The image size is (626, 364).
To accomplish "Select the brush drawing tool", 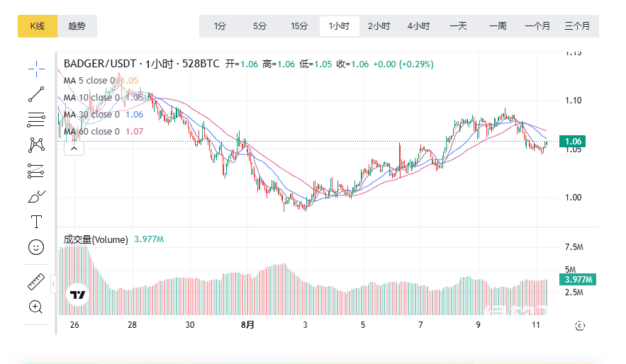I will pyautogui.click(x=36, y=196).
